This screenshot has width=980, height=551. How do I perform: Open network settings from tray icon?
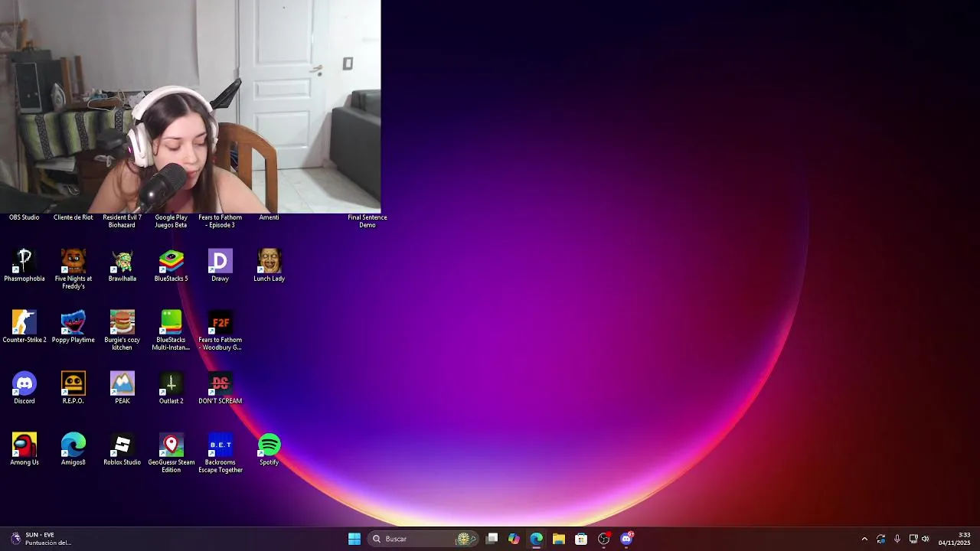913,539
